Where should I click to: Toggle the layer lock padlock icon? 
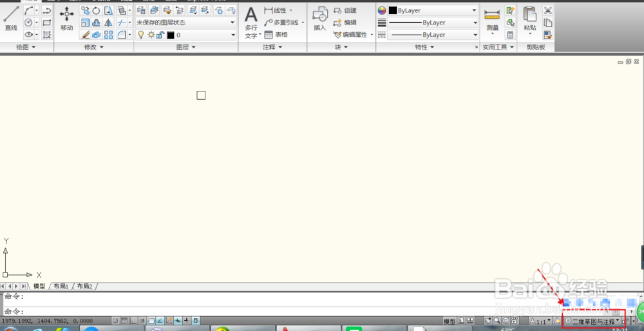pyautogui.click(x=161, y=35)
